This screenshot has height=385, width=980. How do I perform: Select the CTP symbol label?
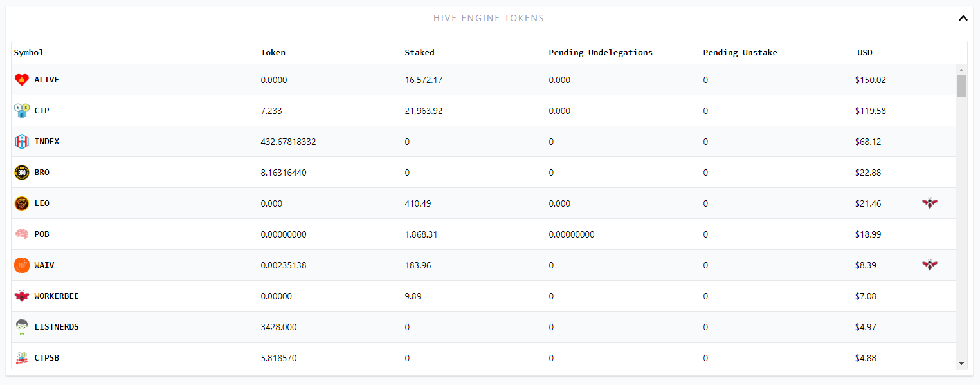[x=42, y=111]
